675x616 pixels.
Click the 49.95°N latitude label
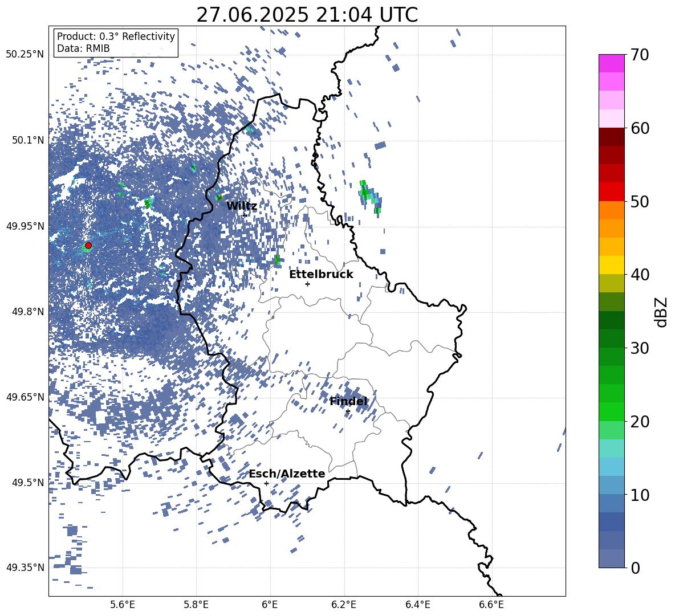point(25,226)
